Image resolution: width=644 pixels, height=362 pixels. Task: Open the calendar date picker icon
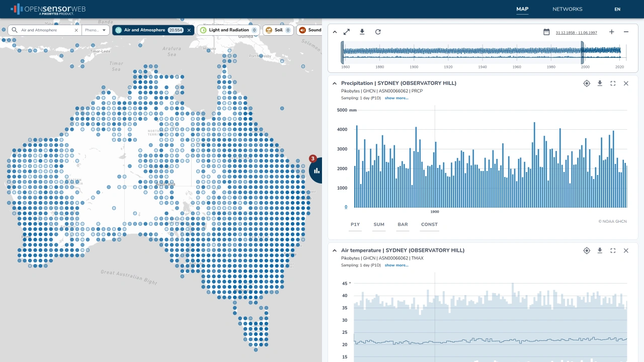point(546,32)
